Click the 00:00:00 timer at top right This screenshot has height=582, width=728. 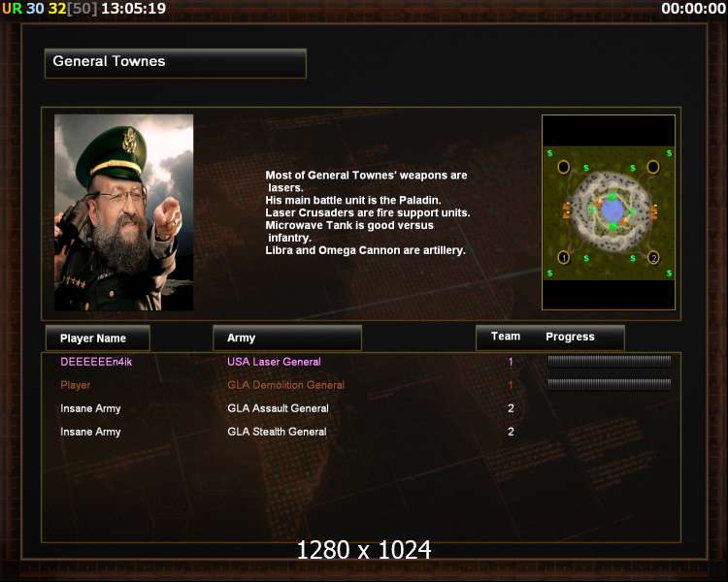click(694, 9)
